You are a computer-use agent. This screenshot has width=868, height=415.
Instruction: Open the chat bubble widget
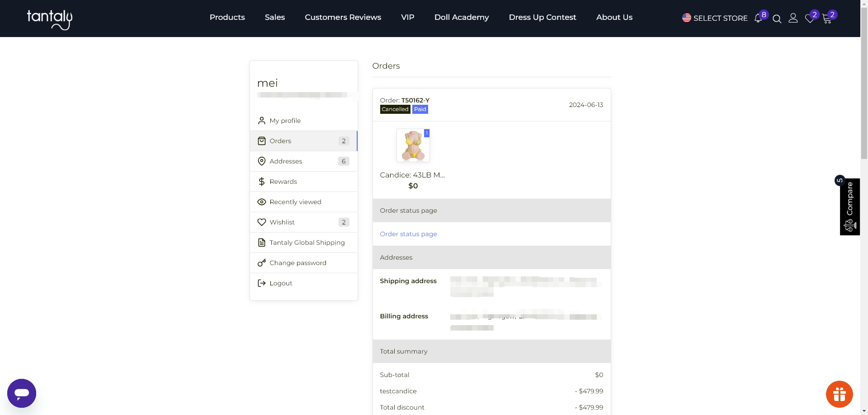click(22, 393)
